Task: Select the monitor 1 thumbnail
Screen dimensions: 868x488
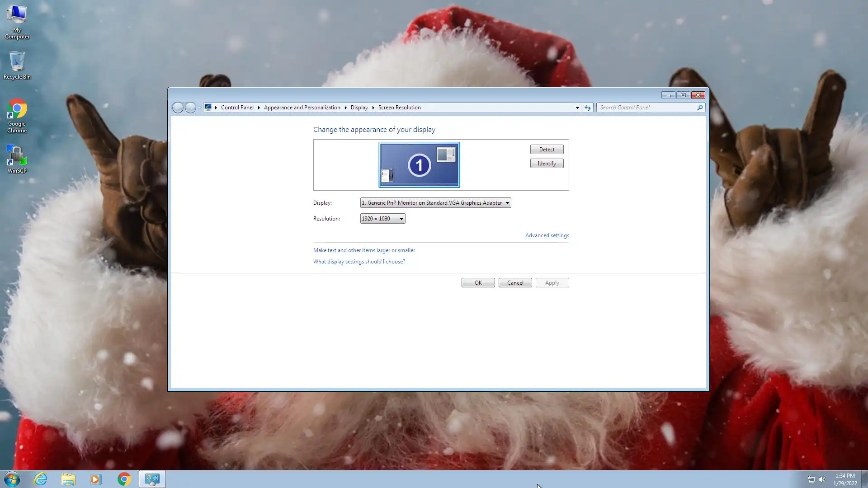Action: click(x=419, y=165)
